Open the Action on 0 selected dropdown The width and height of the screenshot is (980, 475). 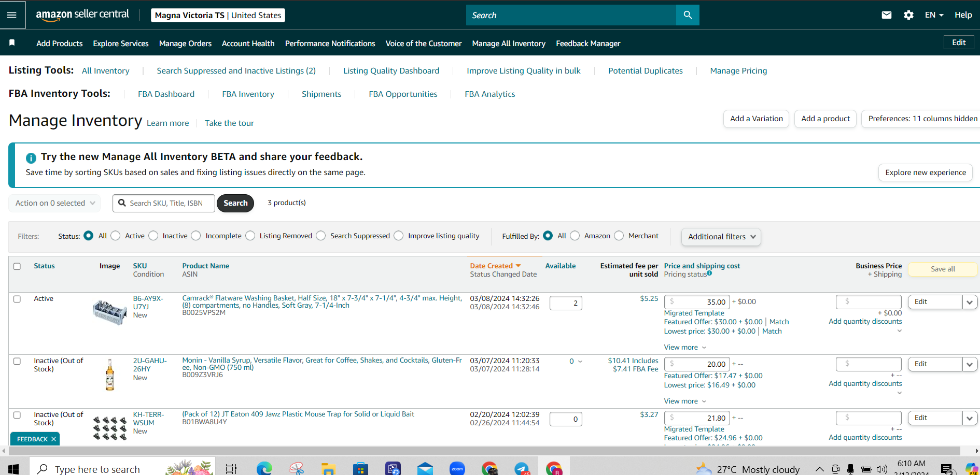(x=54, y=203)
